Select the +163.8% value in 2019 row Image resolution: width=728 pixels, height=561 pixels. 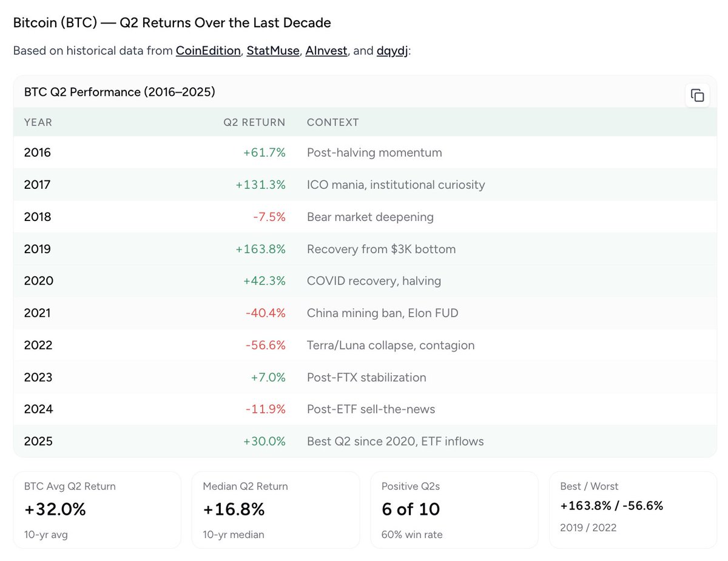pyautogui.click(x=261, y=249)
